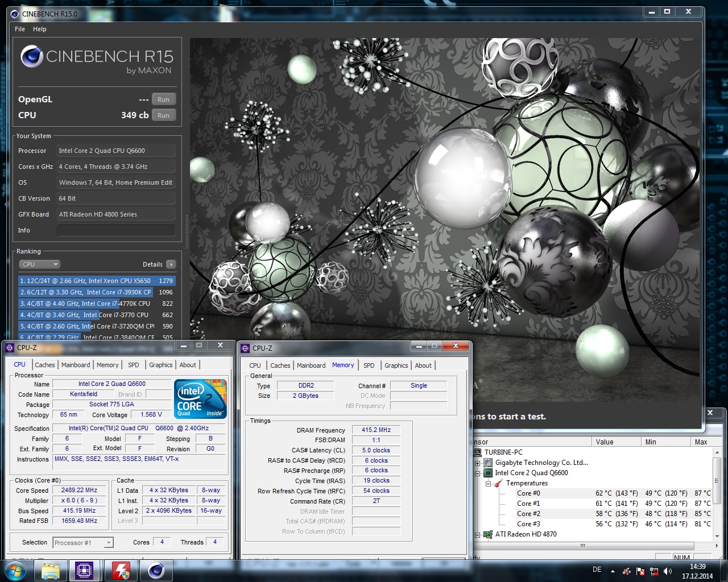Click the Details arrow button in Ranking
The height and width of the screenshot is (582, 728).
point(171,264)
